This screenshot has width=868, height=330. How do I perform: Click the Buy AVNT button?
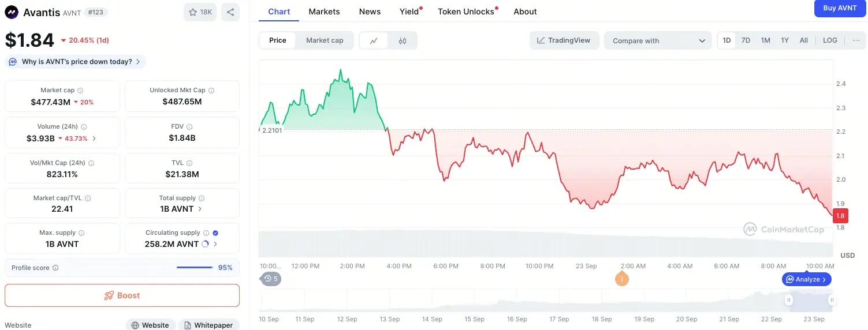(x=840, y=8)
